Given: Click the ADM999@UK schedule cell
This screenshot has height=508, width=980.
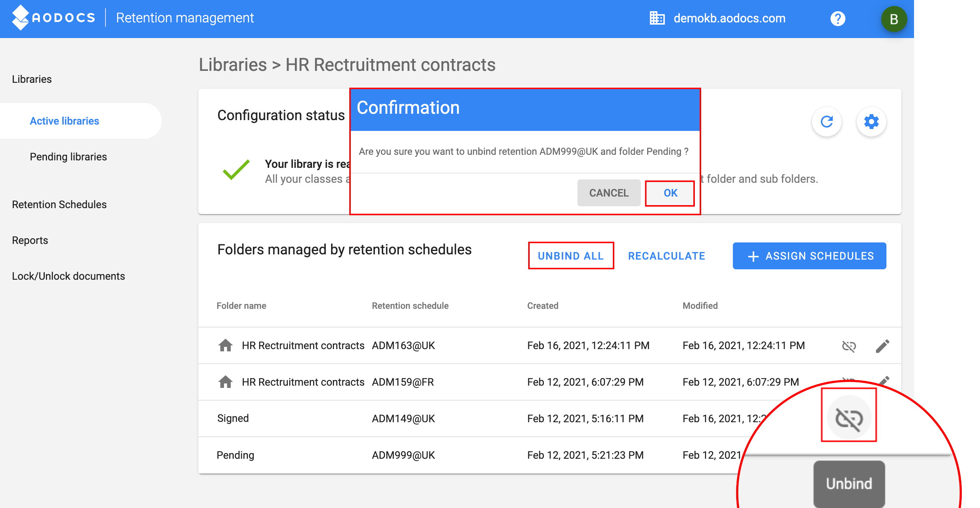Looking at the screenshot, I should (x=403, y=455).
